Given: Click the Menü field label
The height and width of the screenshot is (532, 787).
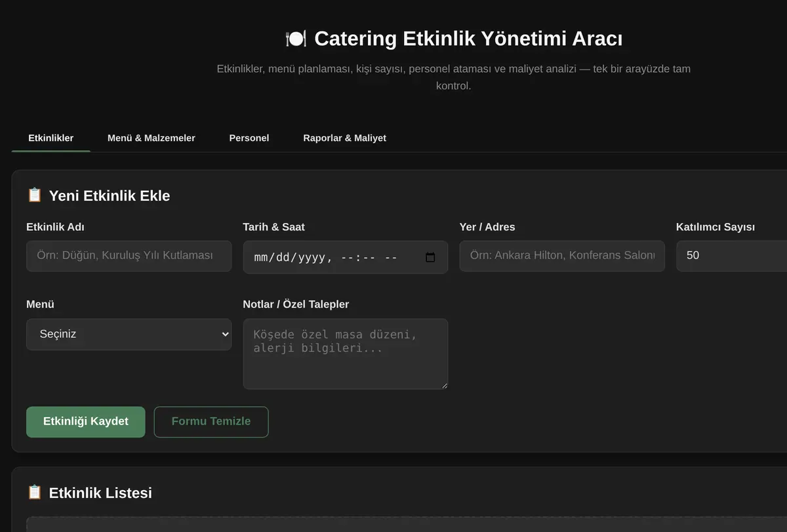Looking at the screenshot, I should (x=41, y=304).
